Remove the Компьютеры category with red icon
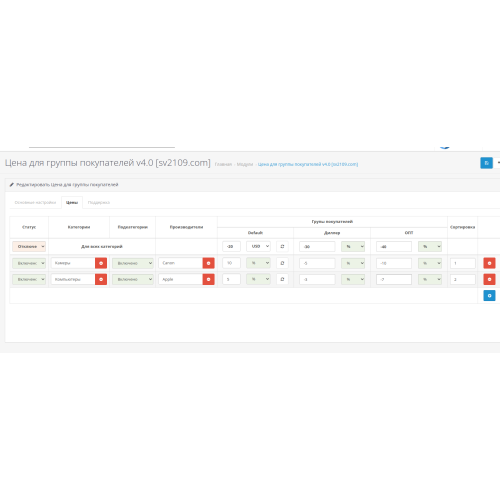 click(101, 279)
